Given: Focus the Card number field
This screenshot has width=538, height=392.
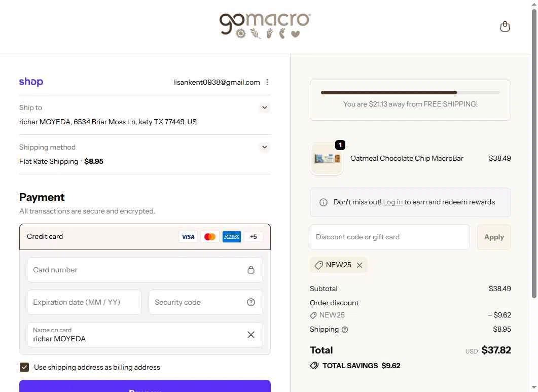Looking at the screenshot, I should pyautogui.click(x=145, y=270).
